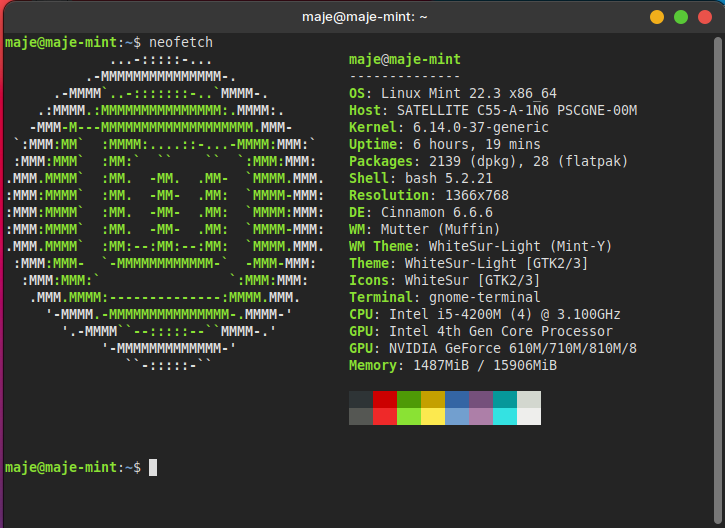725x528 pixels.
Task: Click the green maximize window button
Action: (681, 17)
